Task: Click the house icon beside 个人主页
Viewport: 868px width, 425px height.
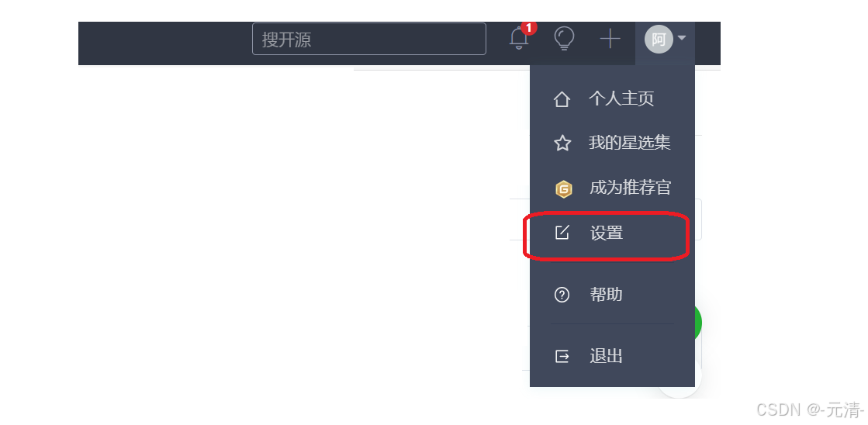Action: coord(562,99)
